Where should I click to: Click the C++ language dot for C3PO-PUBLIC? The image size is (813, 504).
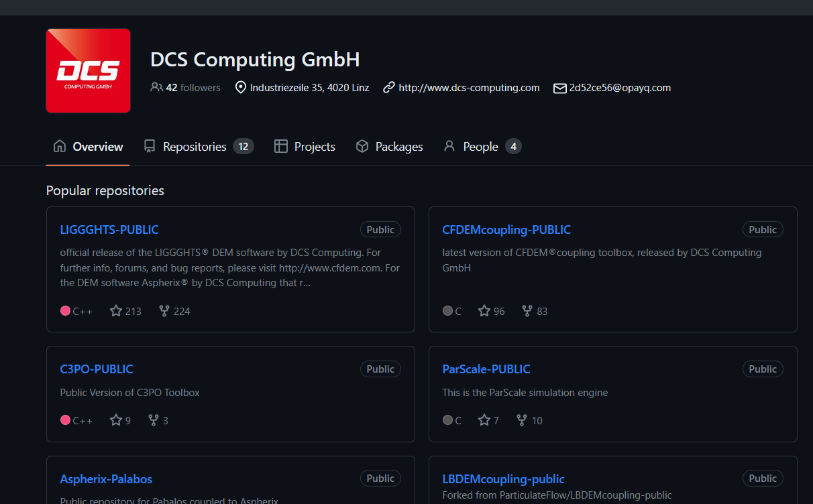[x=65, y=420]
